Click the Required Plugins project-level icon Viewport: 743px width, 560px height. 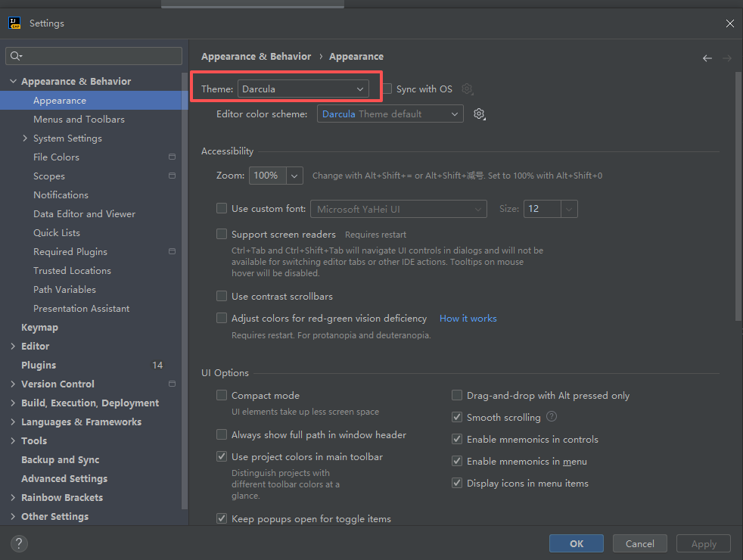tap(172, 251)
